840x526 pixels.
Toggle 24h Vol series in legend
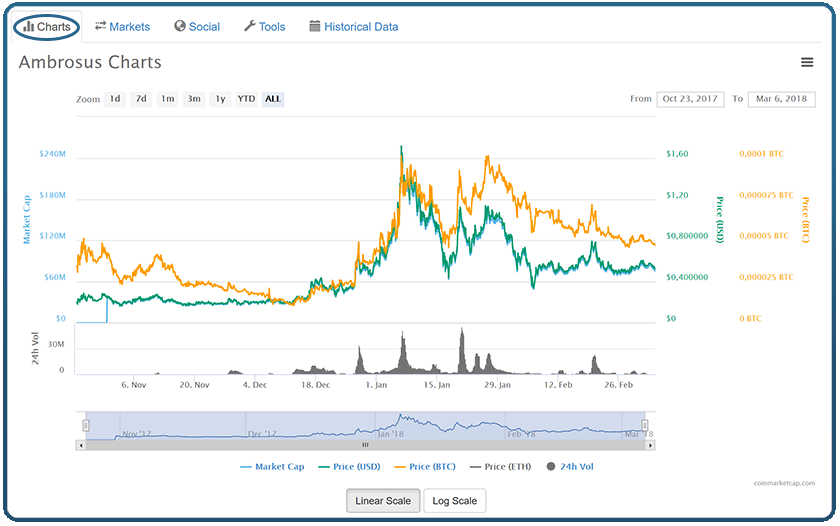(x=570, y=467)
